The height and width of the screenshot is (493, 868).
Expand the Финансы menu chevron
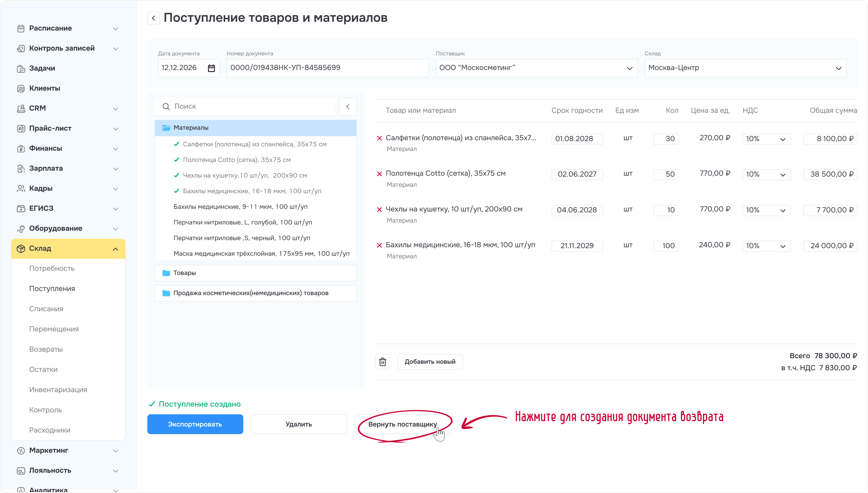point(115,149)
